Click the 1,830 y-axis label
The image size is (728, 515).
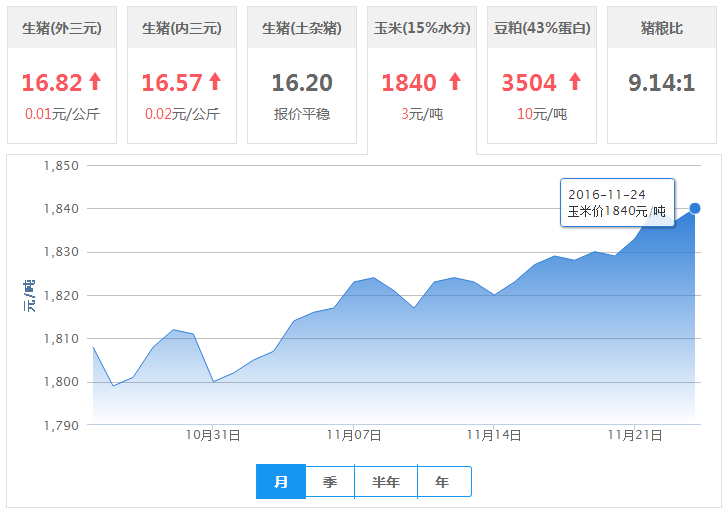(61, 252)
